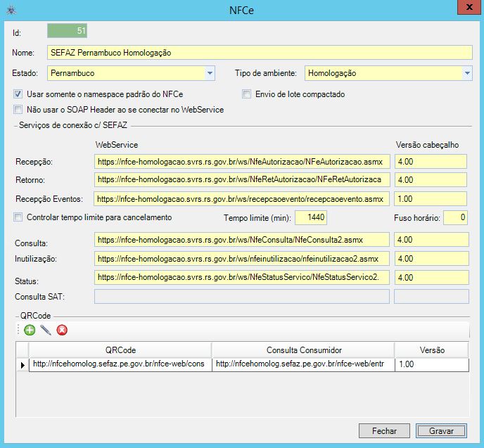Add a new QRCode entry
Viewport: 484px width, 448px height.
click(x=30, y=330)
